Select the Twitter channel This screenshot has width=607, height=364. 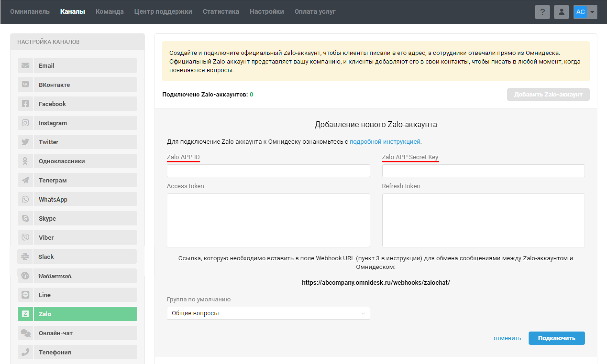[77, 142]
